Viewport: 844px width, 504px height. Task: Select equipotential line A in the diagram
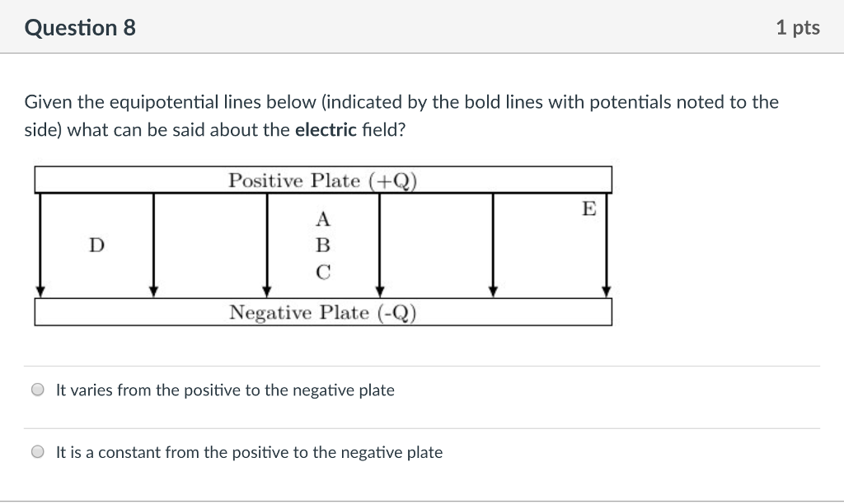tap(325, 217)
